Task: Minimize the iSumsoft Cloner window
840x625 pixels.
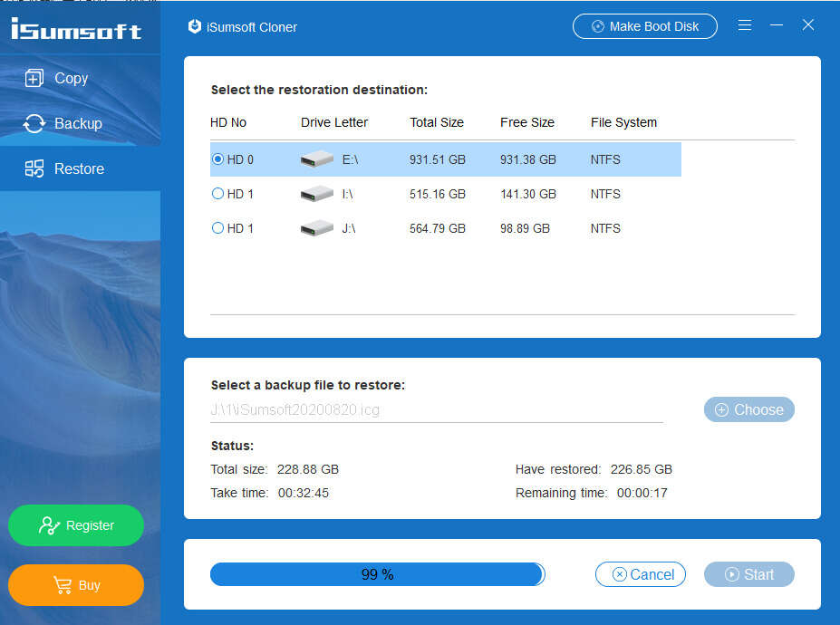Action: click(x=777, y=25)
